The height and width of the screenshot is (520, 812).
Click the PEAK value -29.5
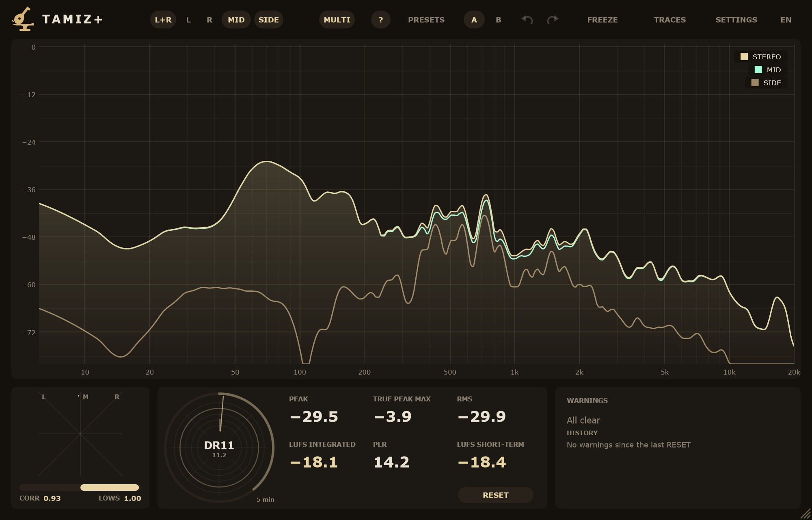[x=314, y=417]
